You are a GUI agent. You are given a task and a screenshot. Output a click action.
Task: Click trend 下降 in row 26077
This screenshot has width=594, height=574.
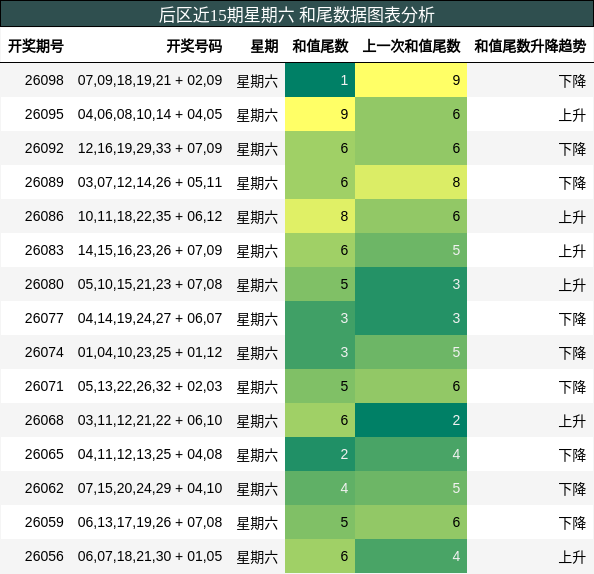pos(572,319)
